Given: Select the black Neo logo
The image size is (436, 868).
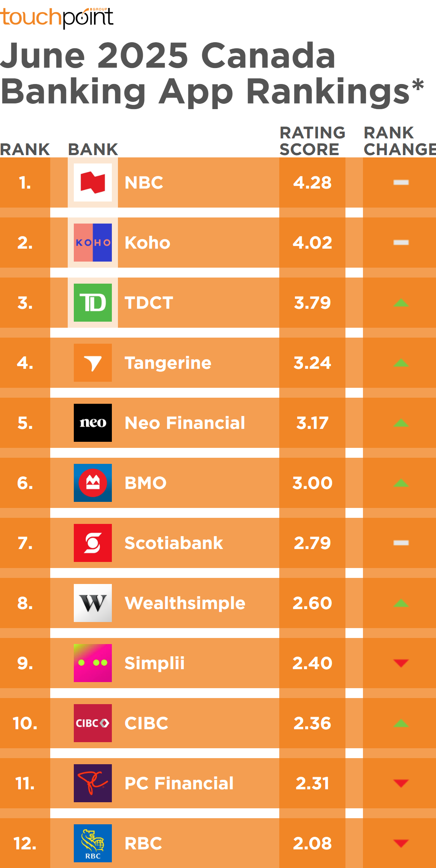Looking at the screenshot, I should [x=93, y=423].
